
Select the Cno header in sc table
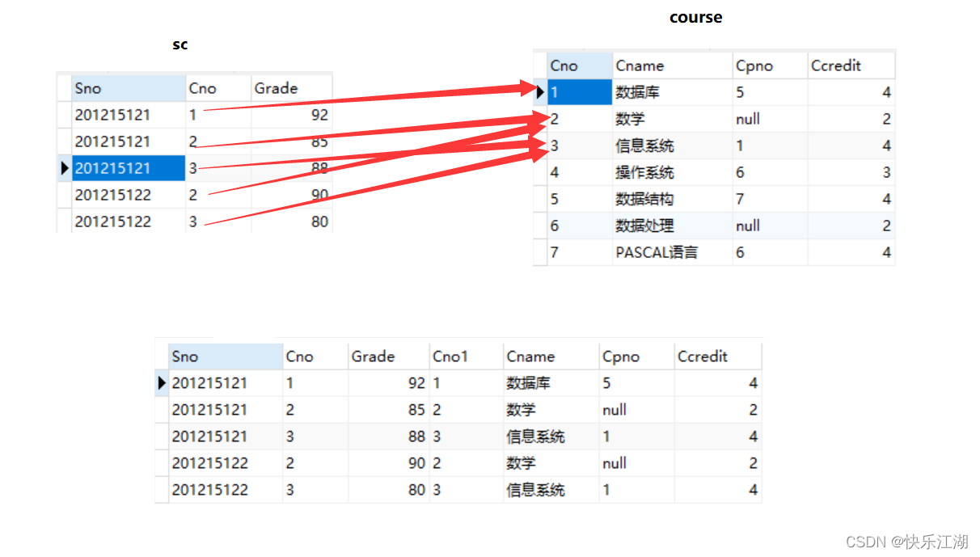pos(218,88)
